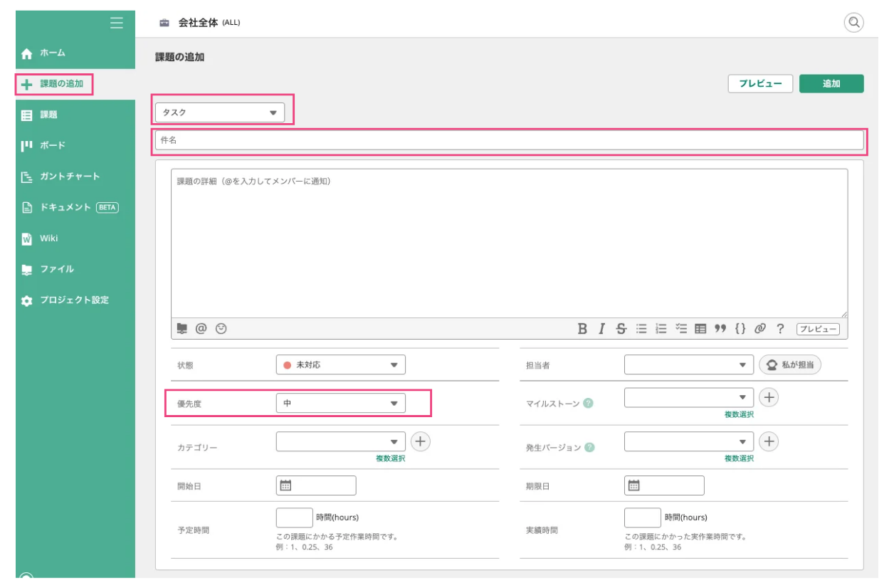Open 状態 dropdown showing 未対応
Image resolution: width=894 pixels, height=588 pixels.
[x=341, y=364]
